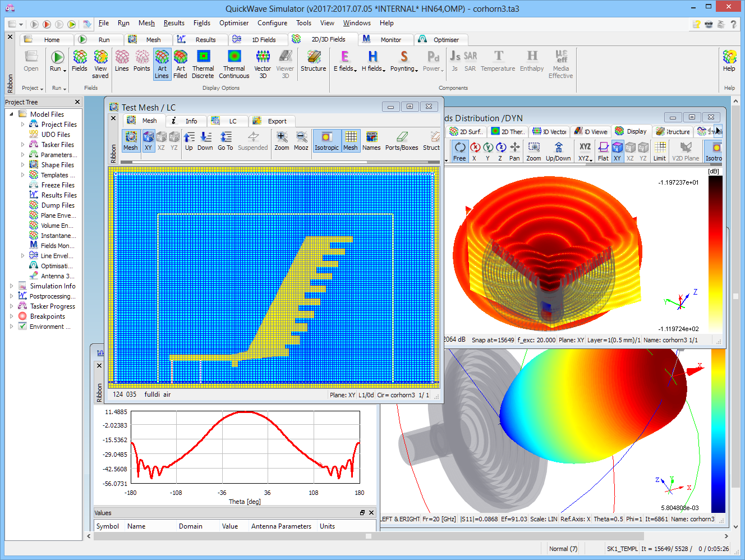This screenshot has height=560, width=745.
Task: Click the Points display icon
Action: [142, 61]
